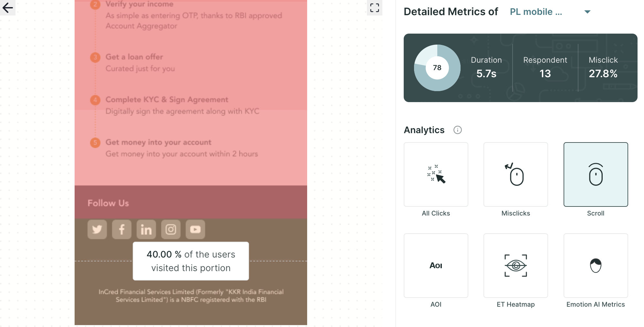Go back using the left arrow icon
Screen dimensions: 644x327
point(7,7)
